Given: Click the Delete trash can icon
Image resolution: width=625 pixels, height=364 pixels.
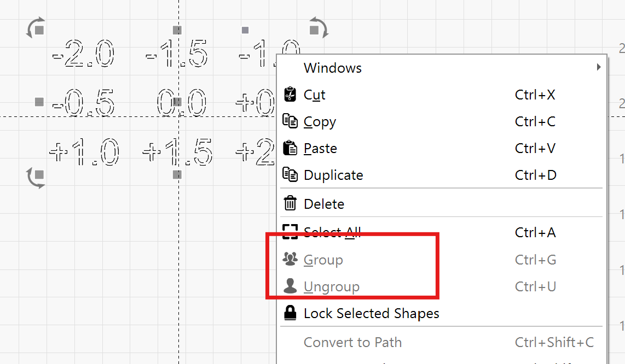Looking at the screenshot, I should [x=290, y=204].
